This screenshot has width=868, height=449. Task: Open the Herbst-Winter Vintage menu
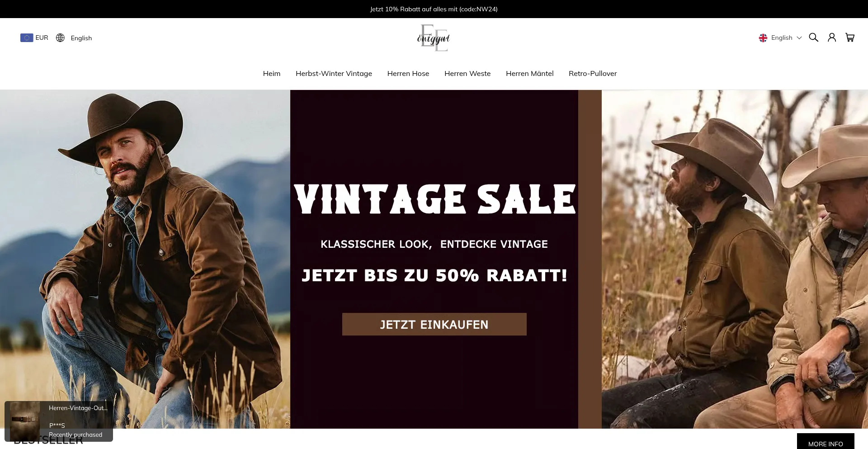334,73
